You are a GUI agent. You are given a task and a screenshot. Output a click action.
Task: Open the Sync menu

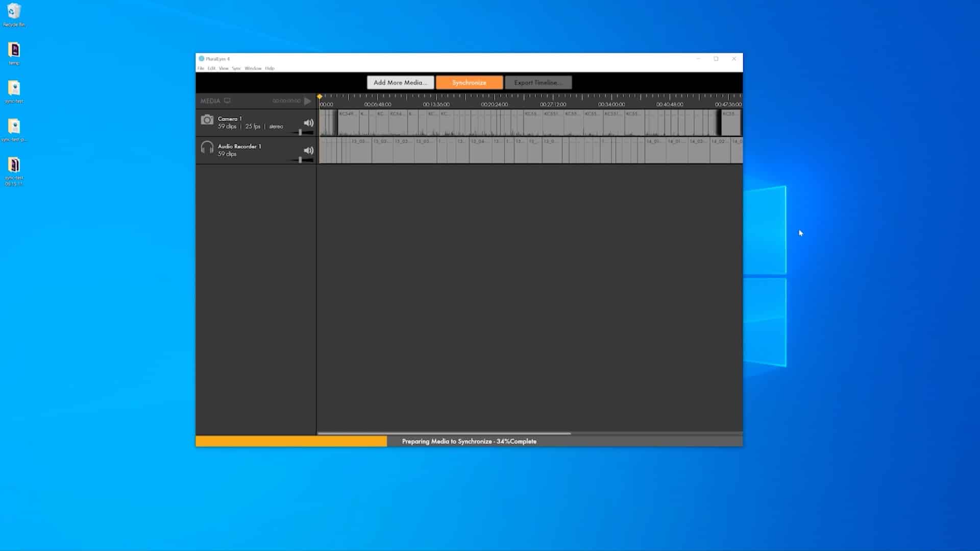(236, 68)
